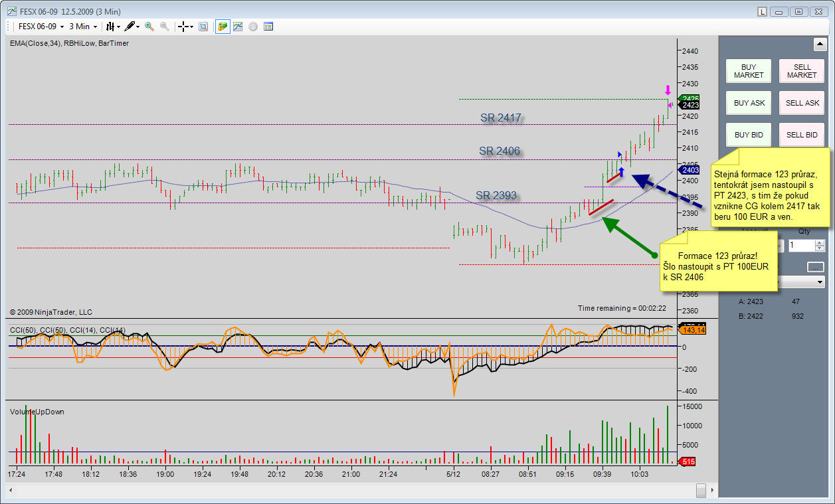The image size is (835, 504).
Task: Toggle the Chart Trader money icon
Action: (x=223, y=27)
